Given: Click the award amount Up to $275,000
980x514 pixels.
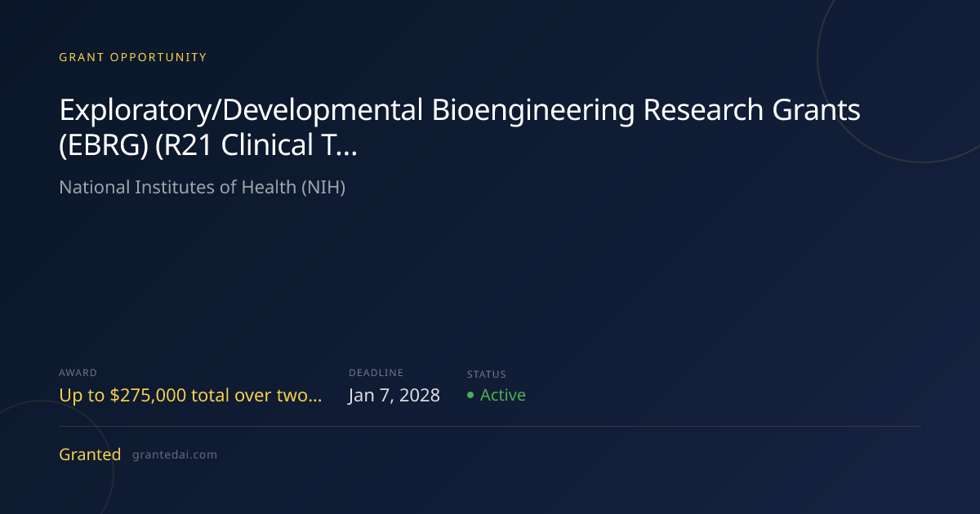Looking at the screenshot, I should pyautogui.click(x=190, y=396).
